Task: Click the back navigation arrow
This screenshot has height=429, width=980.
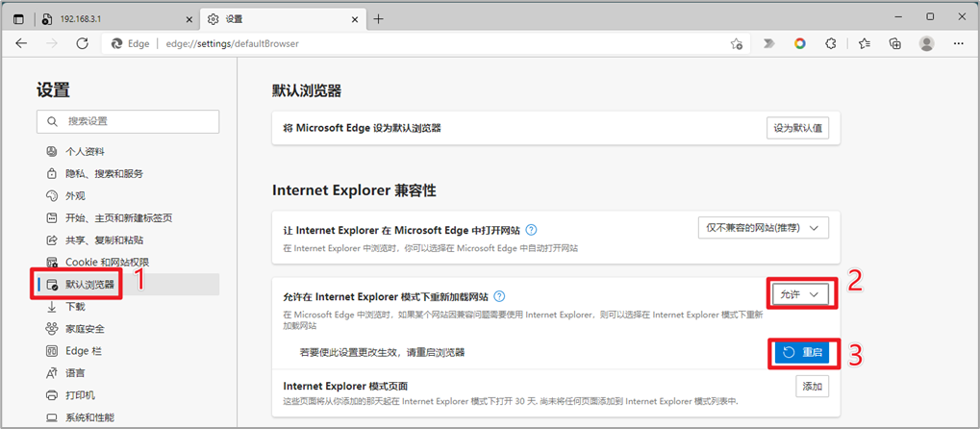Action: (21, 43)
